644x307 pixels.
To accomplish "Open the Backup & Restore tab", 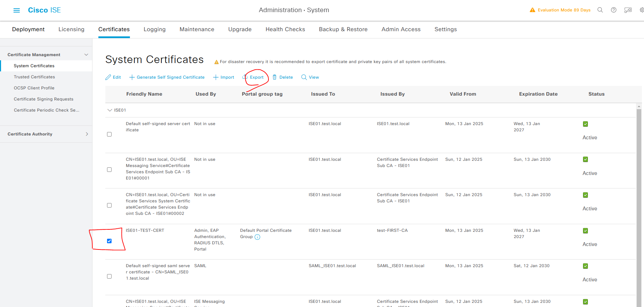I will pyautogui.click(x=343, y=29).
